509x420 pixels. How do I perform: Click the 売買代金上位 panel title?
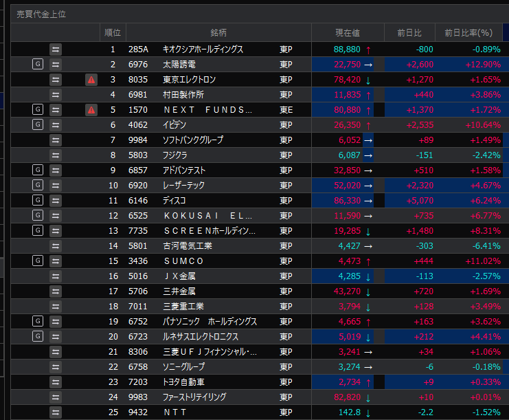pos(41,14)
